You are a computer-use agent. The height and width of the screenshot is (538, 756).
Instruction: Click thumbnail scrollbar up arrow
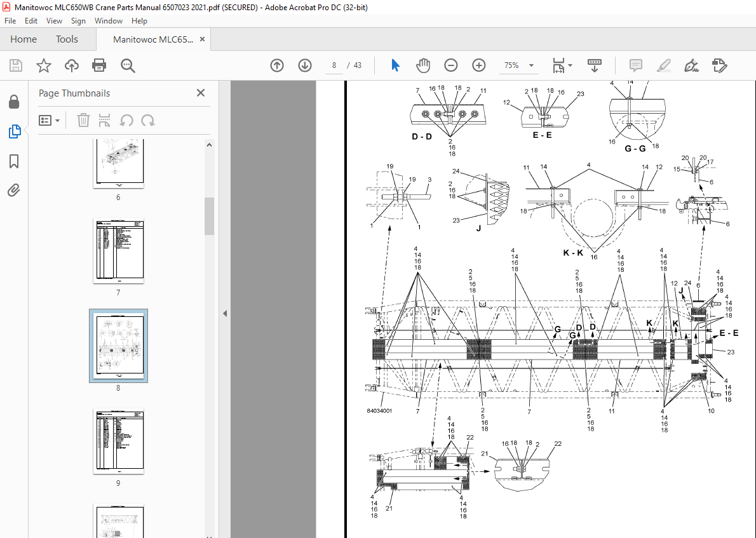point(209,145)
